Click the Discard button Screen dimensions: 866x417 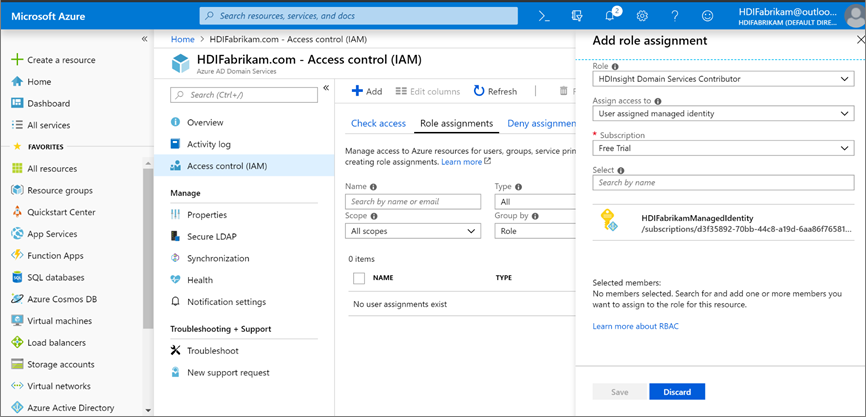[676, 392]
